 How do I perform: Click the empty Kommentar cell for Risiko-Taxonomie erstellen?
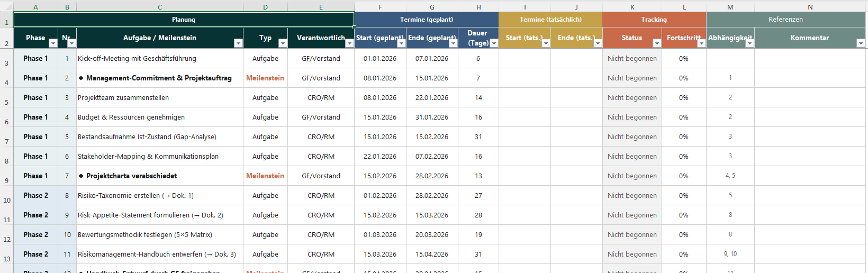[x=810, y=196]
